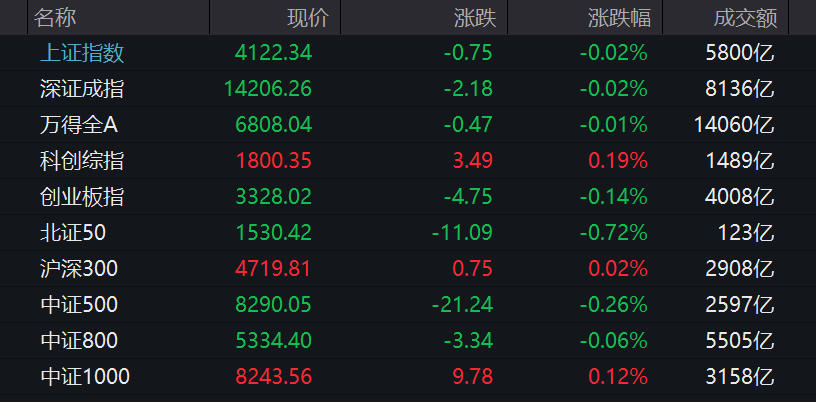Click the change value -2.18
Screen dimensions: 816x402
(x=468, y=89)
